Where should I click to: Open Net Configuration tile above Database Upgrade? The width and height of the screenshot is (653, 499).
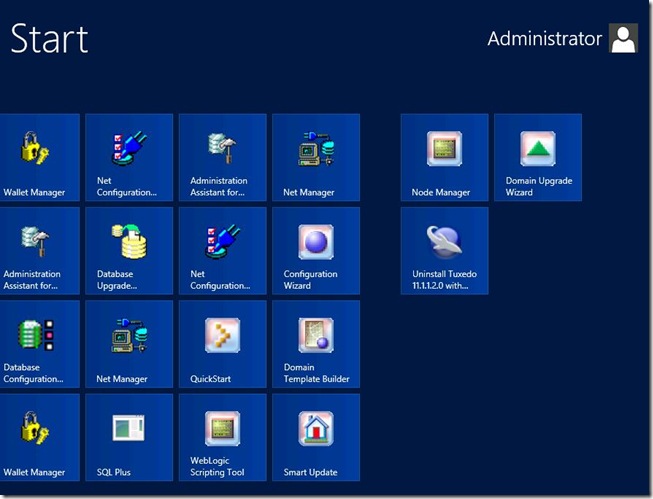coord(129,157)
